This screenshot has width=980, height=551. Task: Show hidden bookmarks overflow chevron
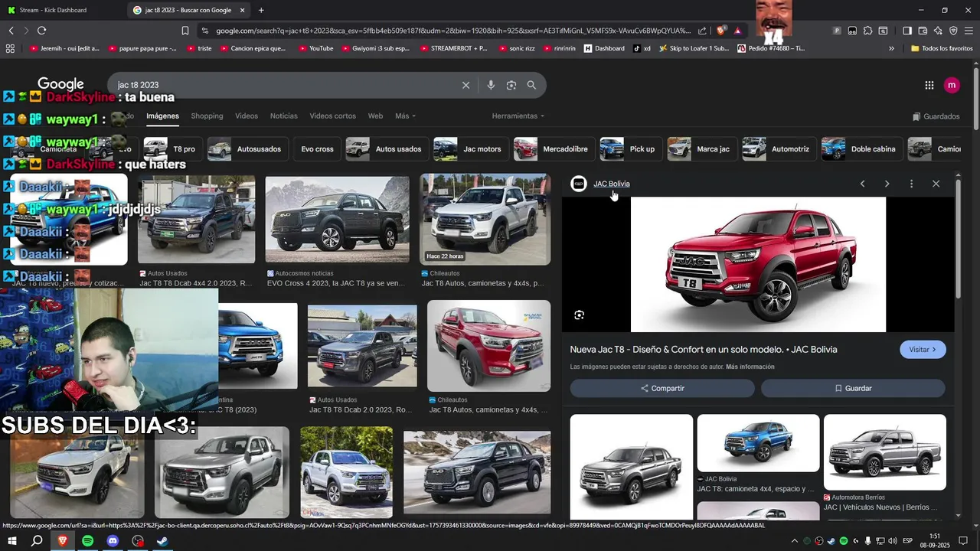click(891, 48)
